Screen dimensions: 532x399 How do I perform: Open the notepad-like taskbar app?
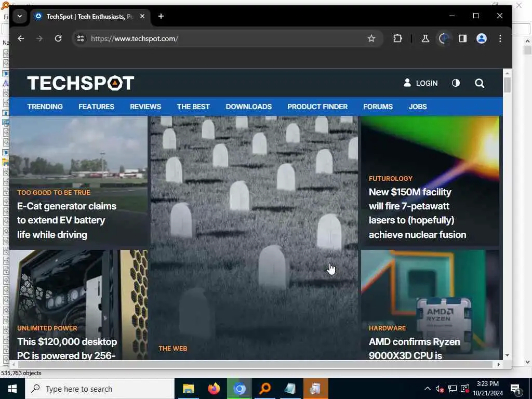(x=290, y=389)
